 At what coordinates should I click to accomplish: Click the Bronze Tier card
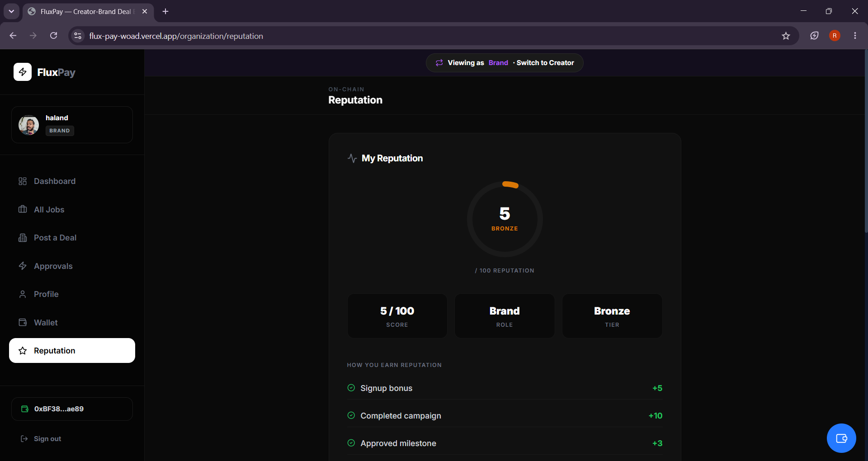point(612,316)
